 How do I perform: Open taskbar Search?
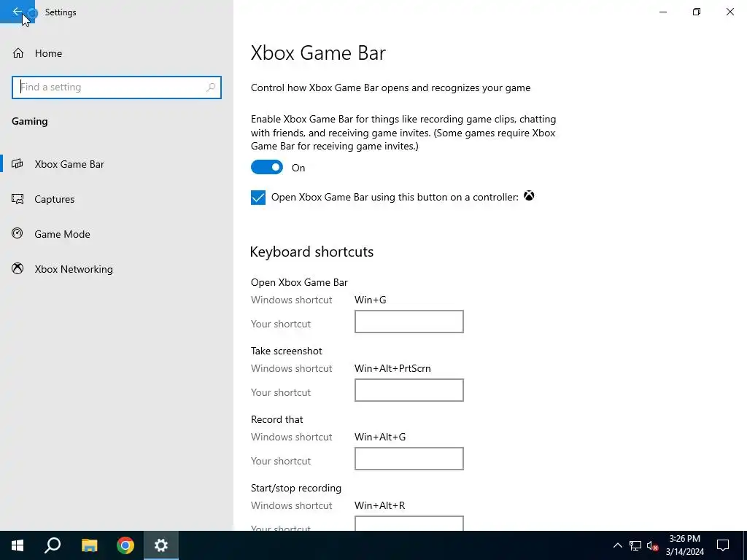[53, 545]
